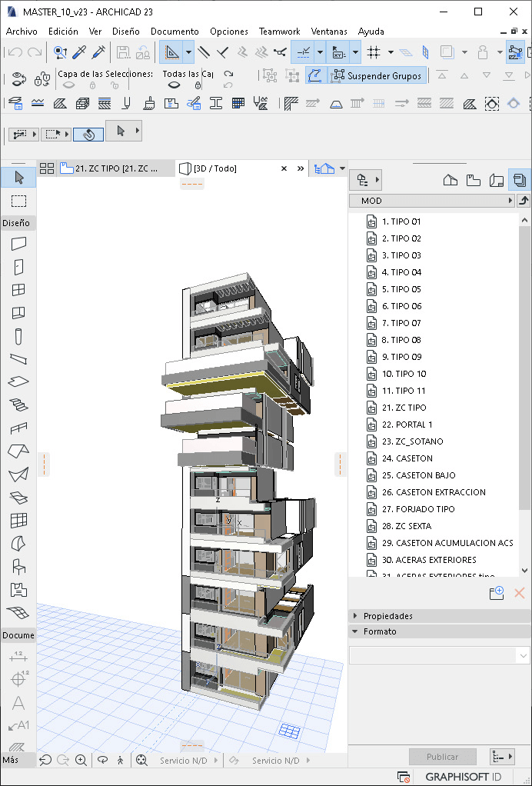
Task: Click the add new publisher item button
Action: [497, 594]
